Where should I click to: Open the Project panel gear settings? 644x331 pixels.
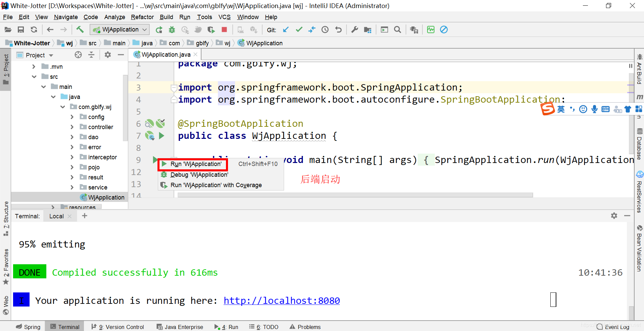coord(108,55)
